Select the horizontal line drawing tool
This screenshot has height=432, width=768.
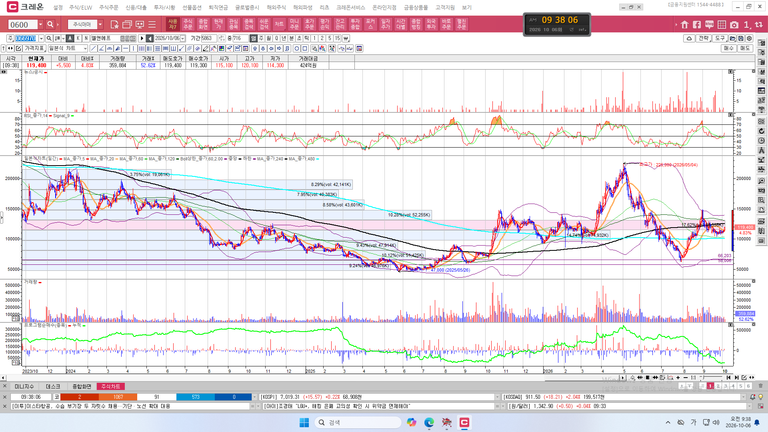coord(125,48)
